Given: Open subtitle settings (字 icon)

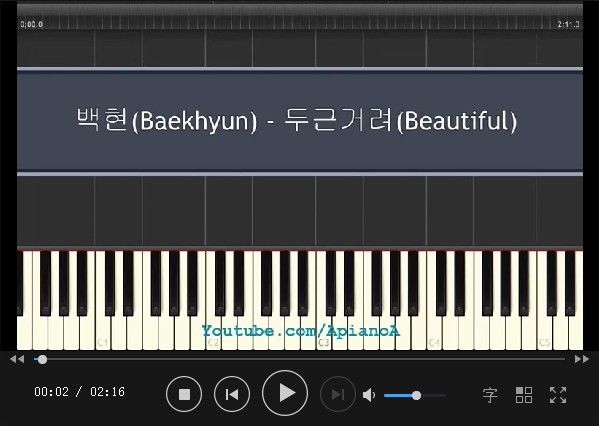Looking at the screenshot, I should pyautogui.click(x=490, y=395).
